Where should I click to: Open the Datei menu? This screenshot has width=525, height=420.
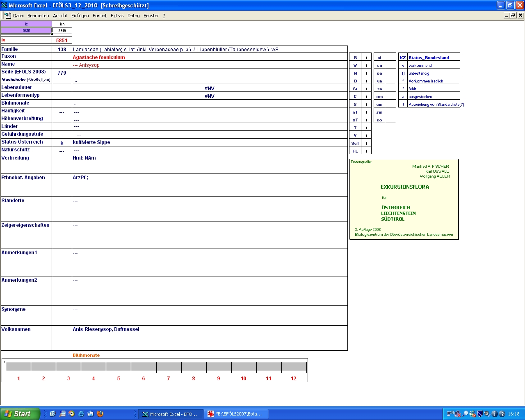pos(18,16)
